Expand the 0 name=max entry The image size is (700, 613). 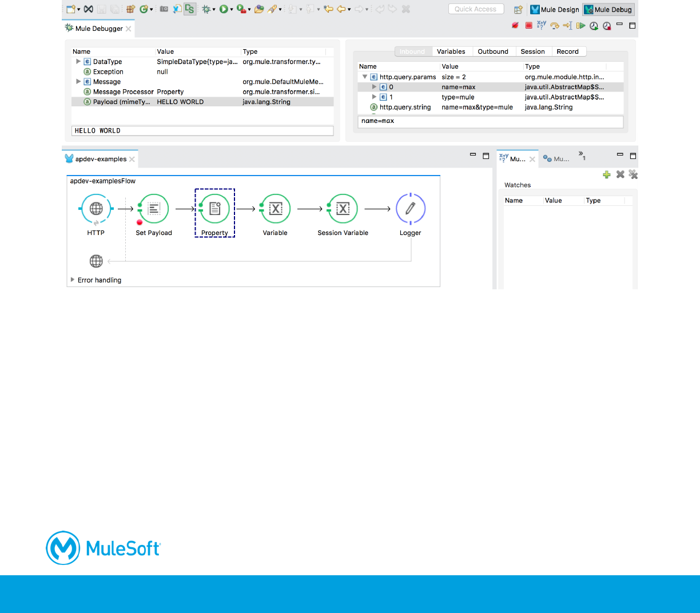374,87
